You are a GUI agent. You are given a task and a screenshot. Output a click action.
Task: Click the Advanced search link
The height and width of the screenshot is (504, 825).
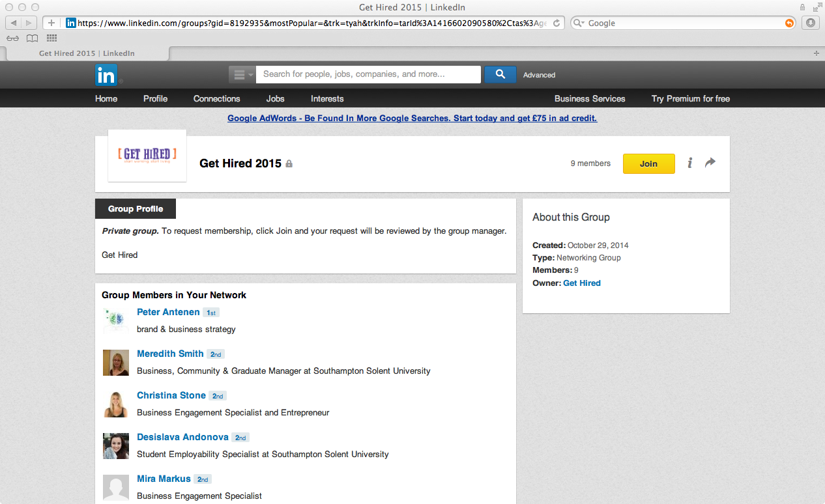[539, 75]
